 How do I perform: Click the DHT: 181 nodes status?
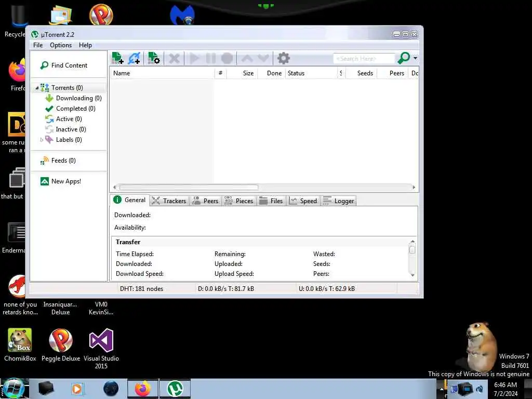click(141, 289)
